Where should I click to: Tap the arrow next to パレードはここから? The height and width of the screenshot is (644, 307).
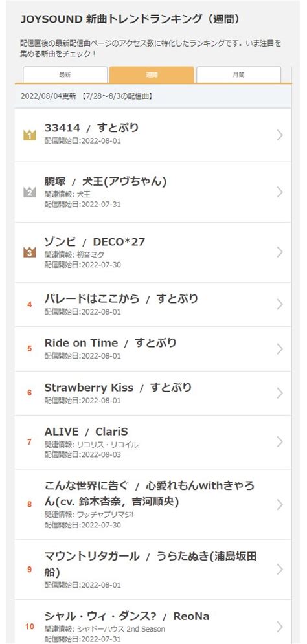click(280, 304)
